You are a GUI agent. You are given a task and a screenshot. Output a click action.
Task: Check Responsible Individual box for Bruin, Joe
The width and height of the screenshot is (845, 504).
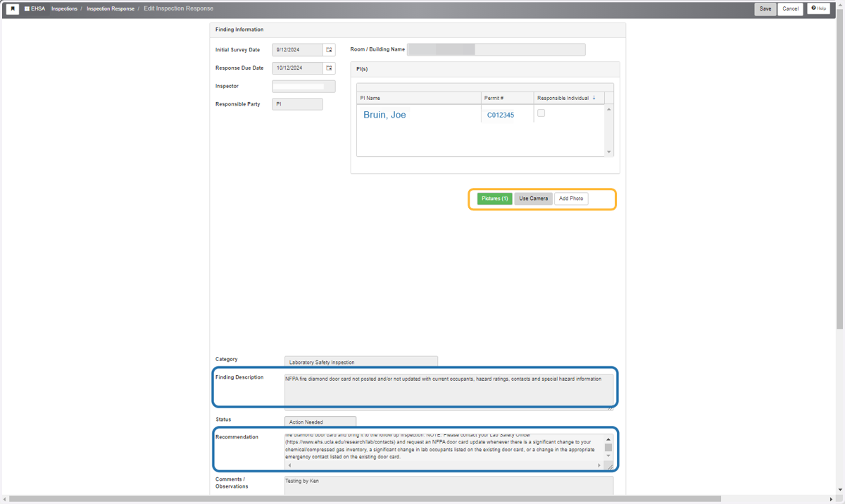(x=541, y=113)
